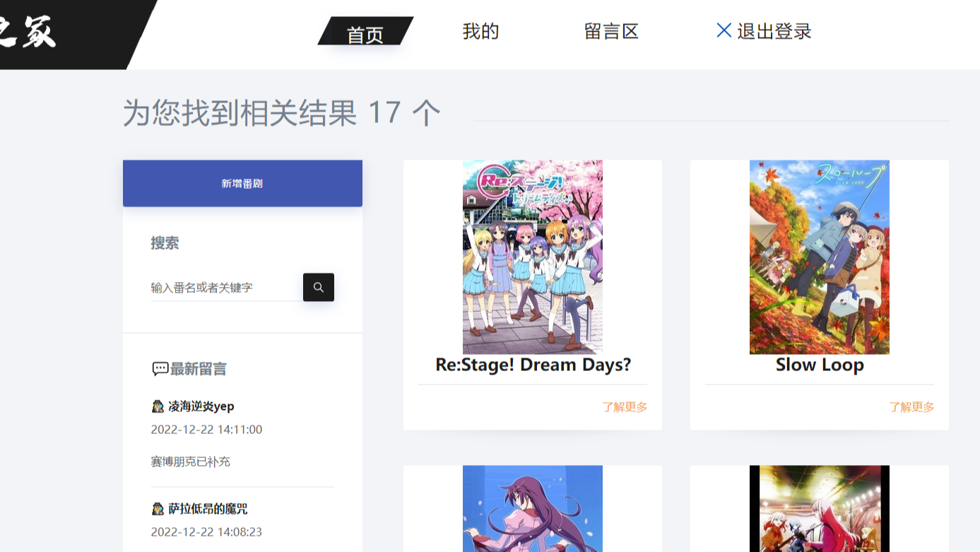Image resolution: width=980 pixels, height=552 pixels.
Task: Focus the 输入番名或者关键字 search field
Action: 226,288
